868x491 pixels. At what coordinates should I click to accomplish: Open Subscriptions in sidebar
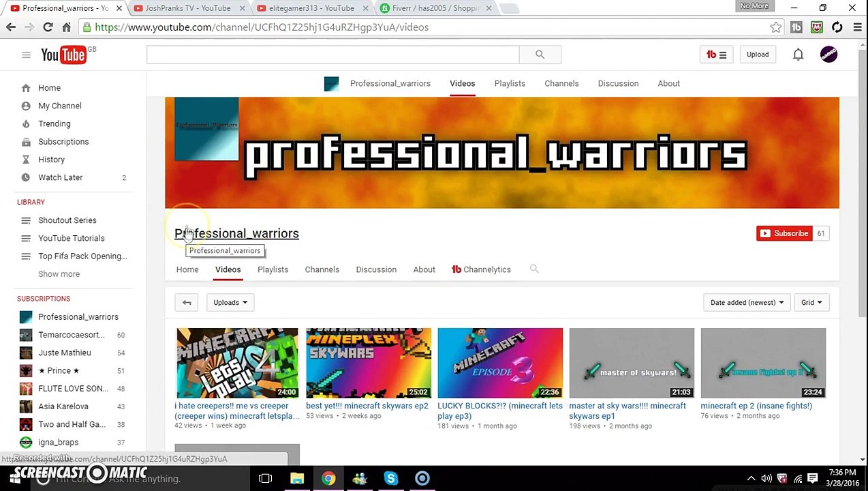[63, 142]
